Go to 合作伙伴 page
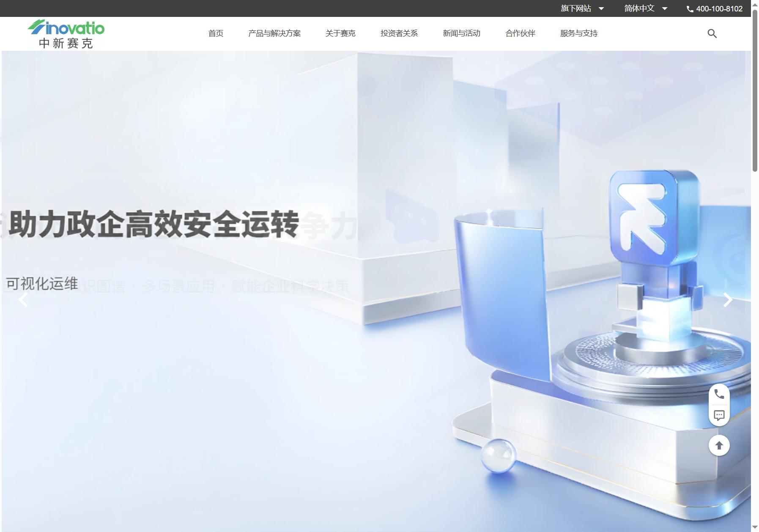 [x=520, y=33]
